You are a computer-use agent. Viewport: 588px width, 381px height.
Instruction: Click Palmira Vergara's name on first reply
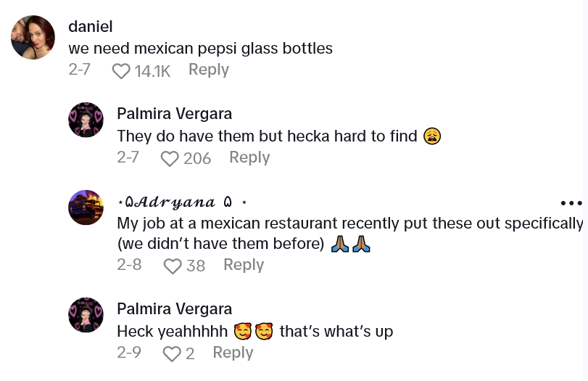(x=174, y=114)
